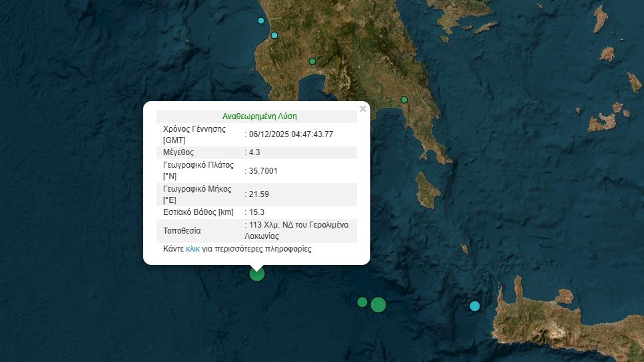Click the small green marker beside the large southern one
The image size is (644, 362).
click(x=362, y=302)
